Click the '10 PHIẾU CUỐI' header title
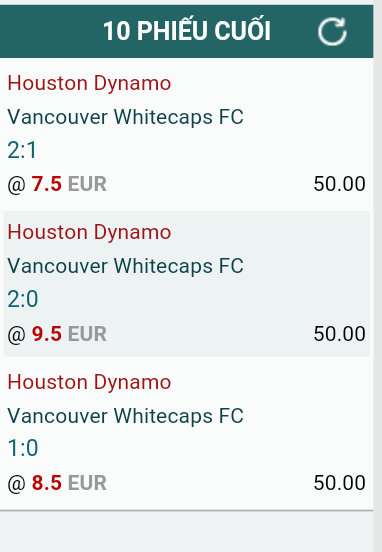This screenshot has height=552, width=382. [x=187, y=31]
